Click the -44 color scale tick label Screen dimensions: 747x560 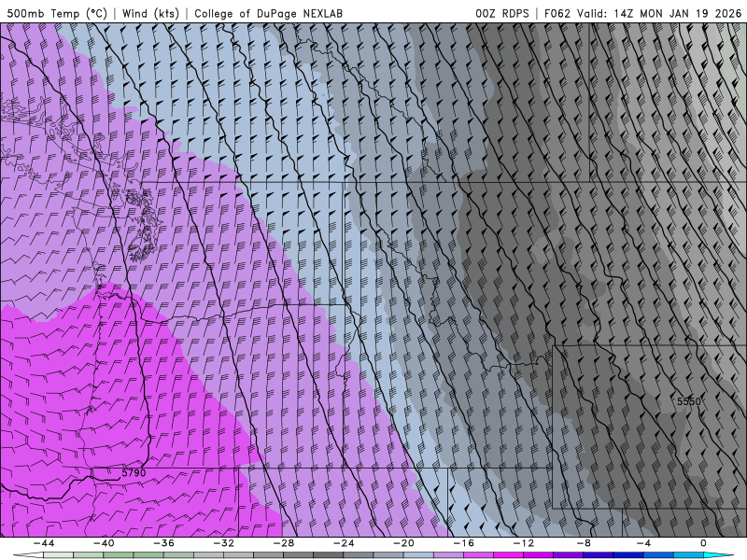[x=44, y=543]
